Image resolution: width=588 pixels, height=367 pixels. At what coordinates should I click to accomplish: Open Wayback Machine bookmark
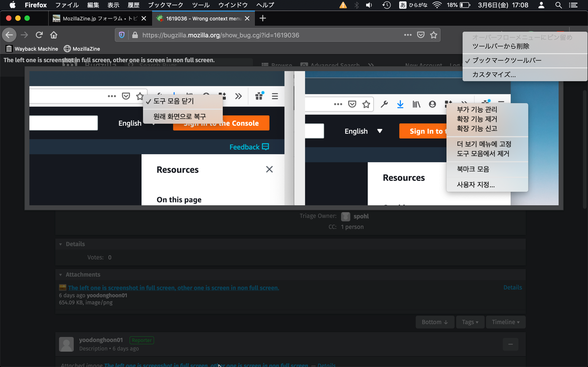(32, 49)
